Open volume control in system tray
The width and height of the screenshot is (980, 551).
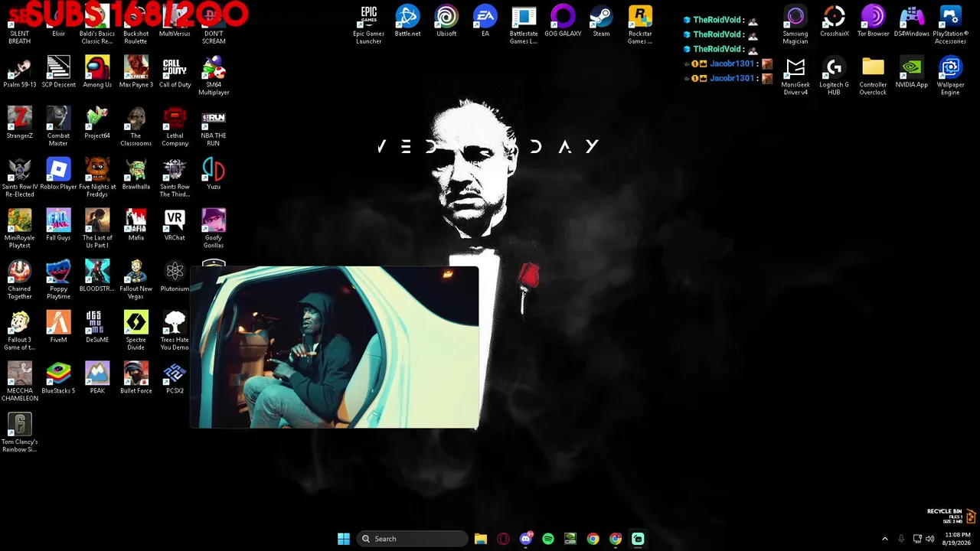929,539
